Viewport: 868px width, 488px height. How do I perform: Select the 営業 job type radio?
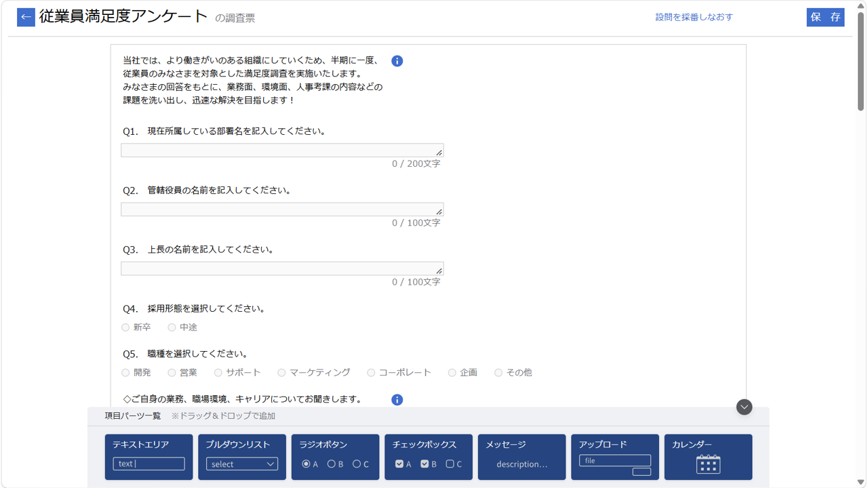coord(172,373)
